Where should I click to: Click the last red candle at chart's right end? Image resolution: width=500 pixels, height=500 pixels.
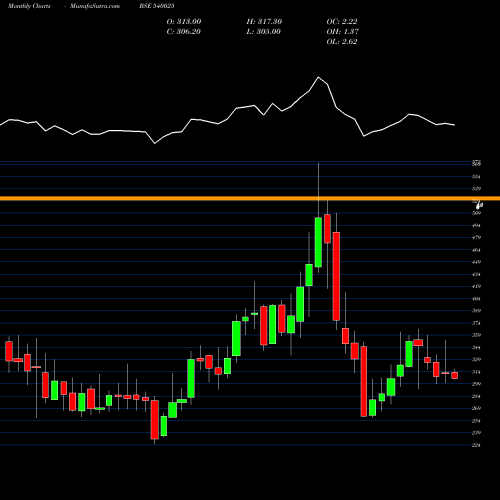(x=454, y=375)
